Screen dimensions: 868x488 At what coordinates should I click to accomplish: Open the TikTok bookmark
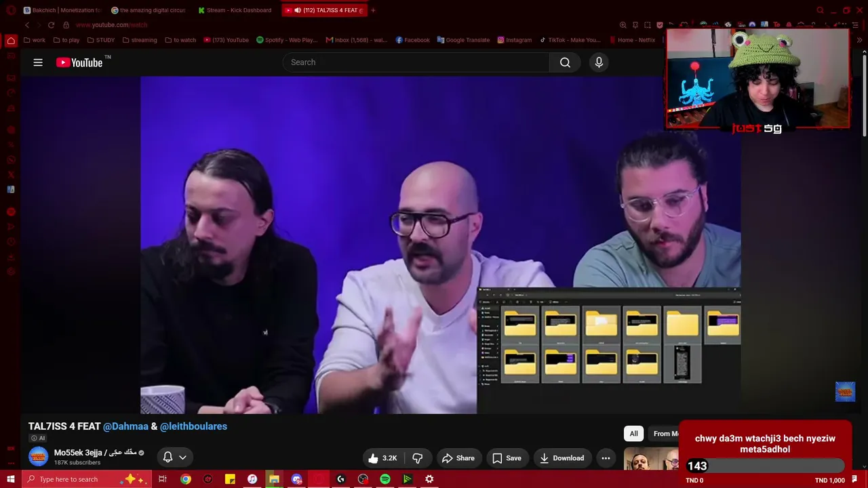570,40
